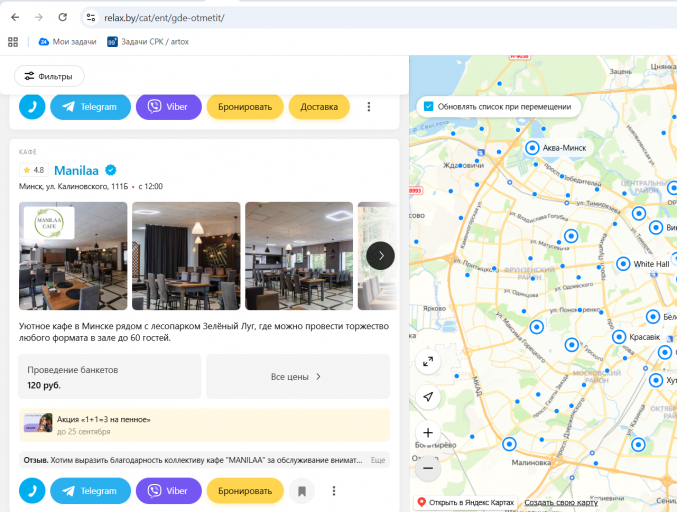Screen dimensions: 677x512
Task: Open the Manilaa cafe title link
Action: [x=76, y=171]
